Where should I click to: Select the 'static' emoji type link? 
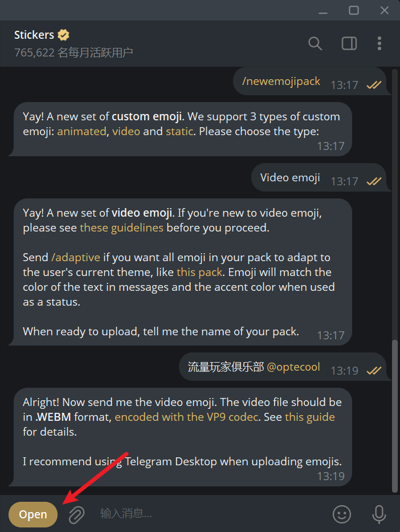[179, 131]
